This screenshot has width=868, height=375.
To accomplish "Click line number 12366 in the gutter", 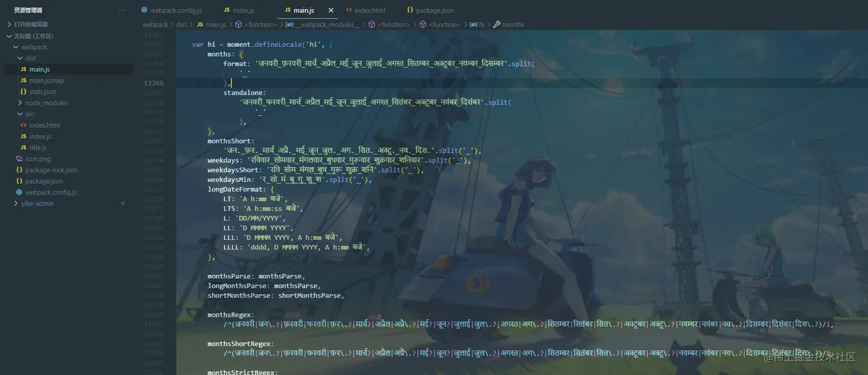I will point(154,83).
